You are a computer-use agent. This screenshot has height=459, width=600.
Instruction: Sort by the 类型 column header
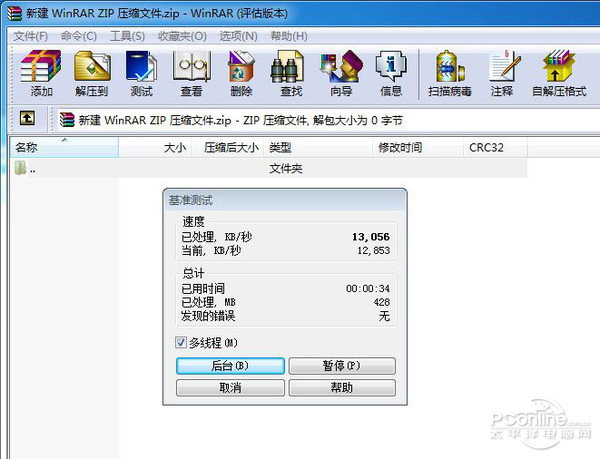point(318,147)
